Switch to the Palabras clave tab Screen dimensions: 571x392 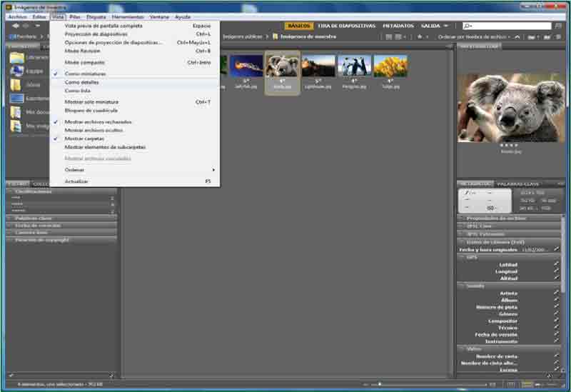[x=516, y=184]
